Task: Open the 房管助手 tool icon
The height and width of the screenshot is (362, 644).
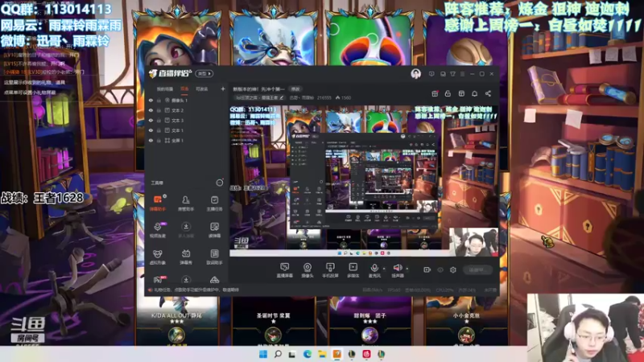Action: (186, 203)
